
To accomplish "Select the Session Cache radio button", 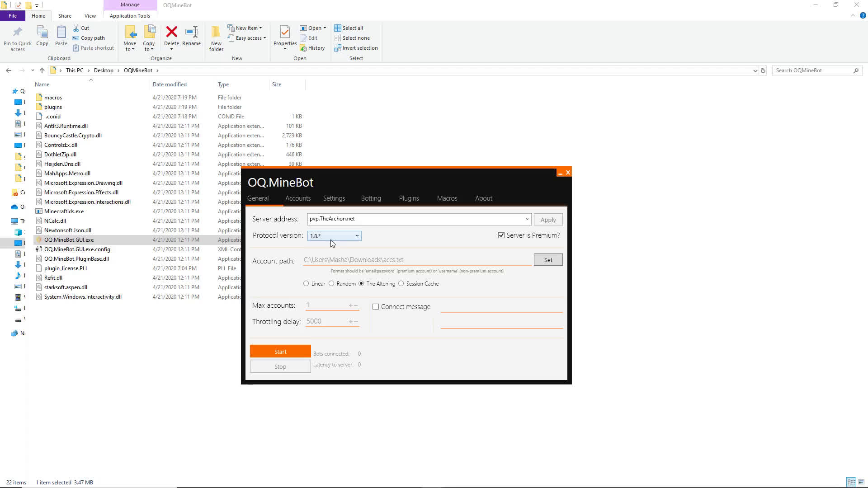I will point(401,284).
